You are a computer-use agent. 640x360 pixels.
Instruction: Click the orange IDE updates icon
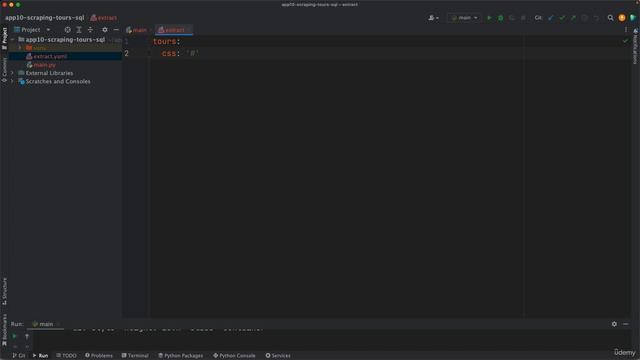click(x=622, y=18)
